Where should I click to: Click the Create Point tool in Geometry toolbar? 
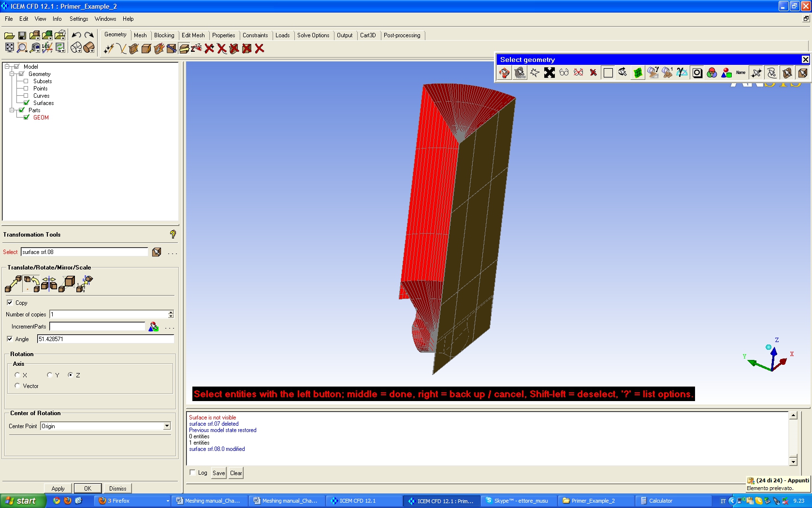pyautogui.click(x=109, y=48)
